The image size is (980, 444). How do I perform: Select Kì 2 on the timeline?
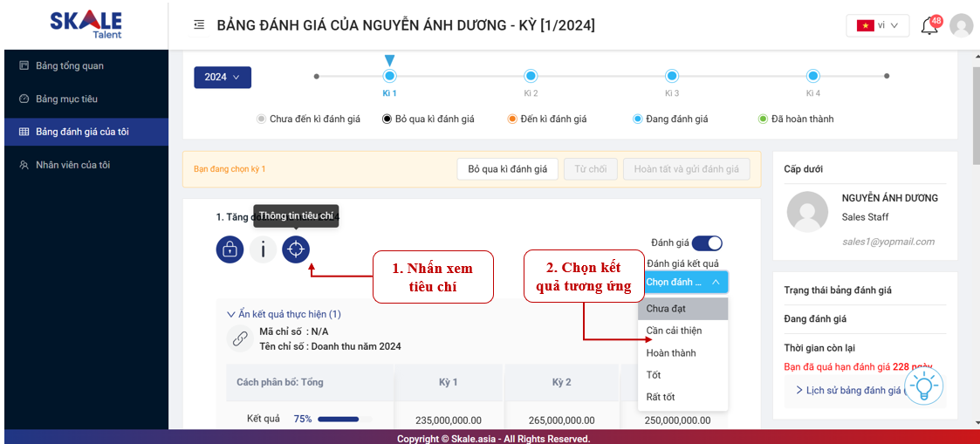tap(531, 77)
